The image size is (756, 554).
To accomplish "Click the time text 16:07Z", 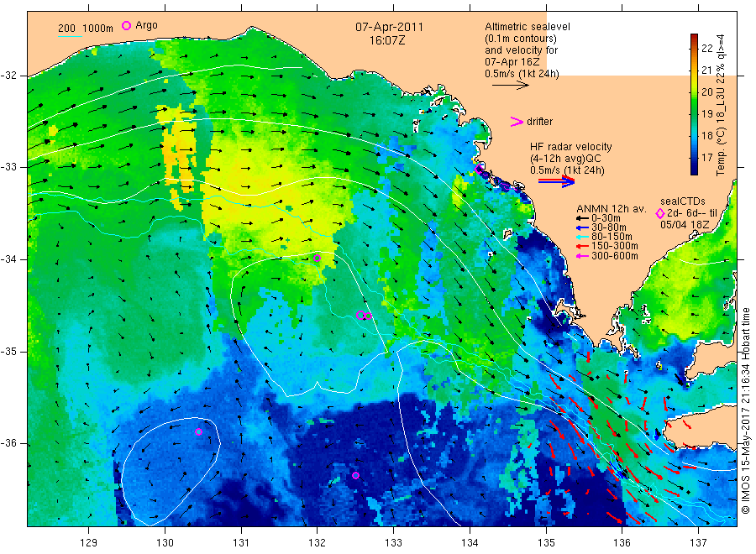I will (x=387, y=41).
